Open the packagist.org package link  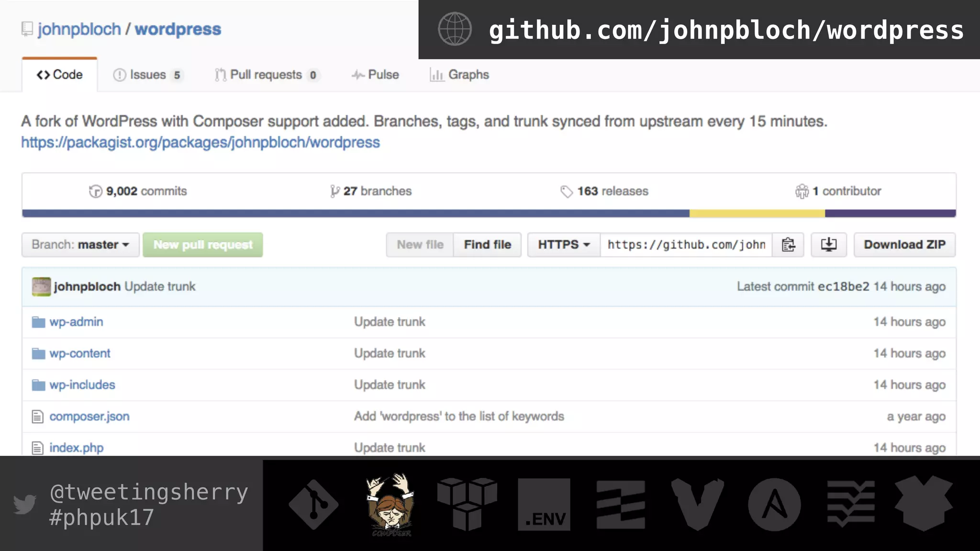200,143
